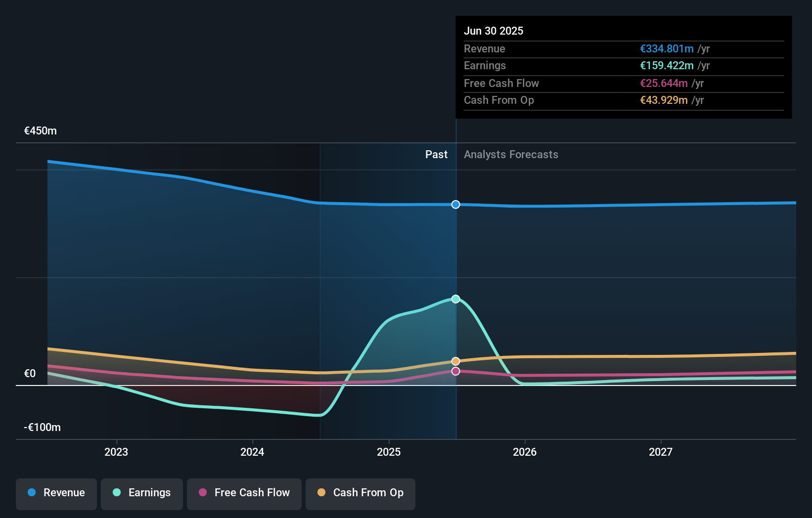The width and height of the screenshot is (812, 518).
Task: Select the Earnings peak data point marker
Action: [455, 299]
